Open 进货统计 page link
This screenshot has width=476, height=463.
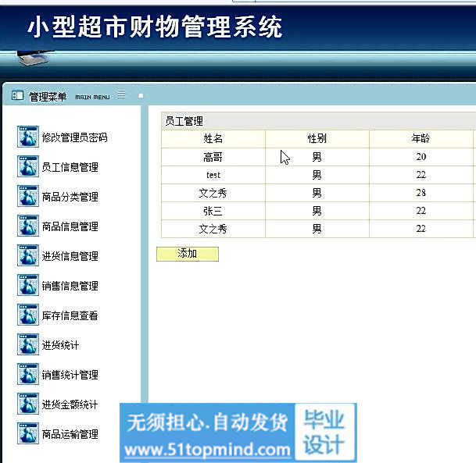click(60, 345)
